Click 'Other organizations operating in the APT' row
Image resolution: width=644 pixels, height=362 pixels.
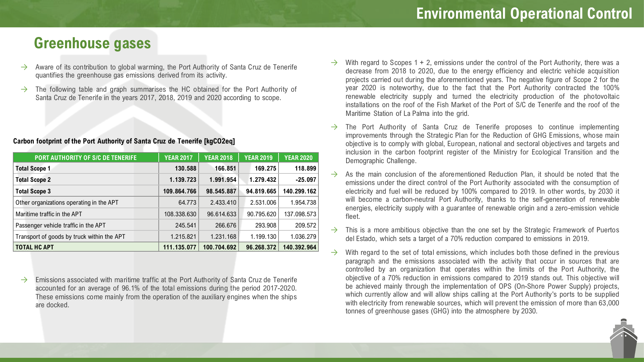(166, 202)
